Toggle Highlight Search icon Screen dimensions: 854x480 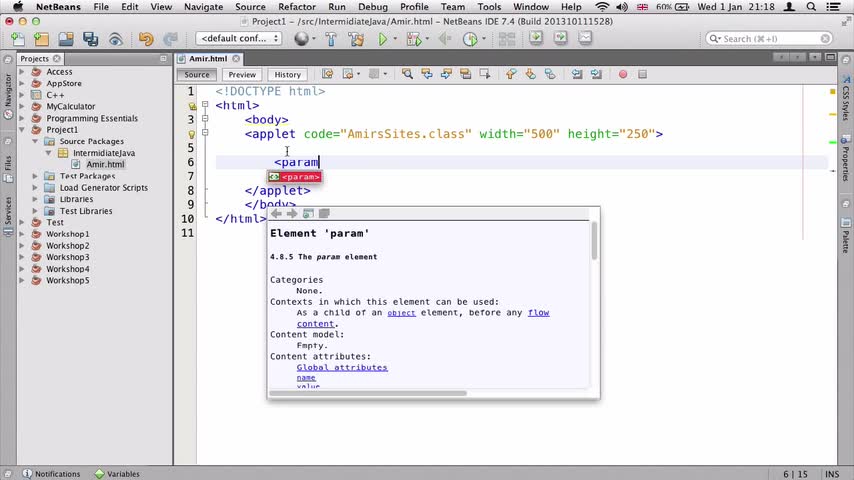(465, 74)
